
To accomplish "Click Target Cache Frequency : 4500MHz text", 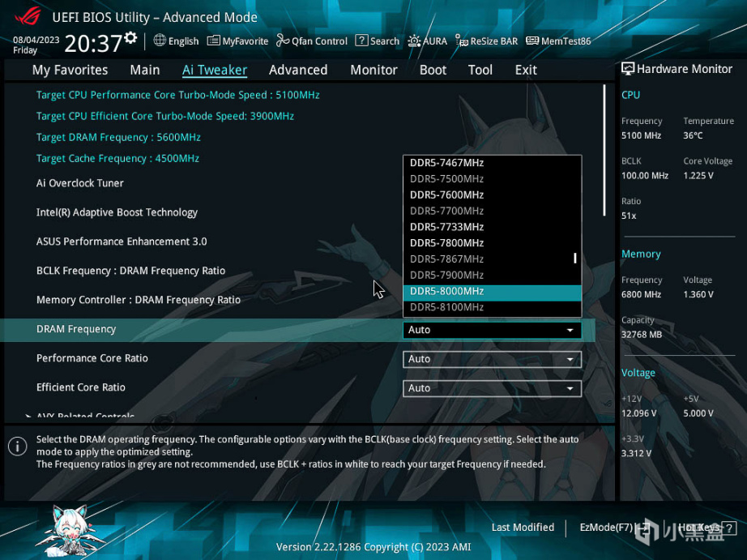I will tap(117, 159).
